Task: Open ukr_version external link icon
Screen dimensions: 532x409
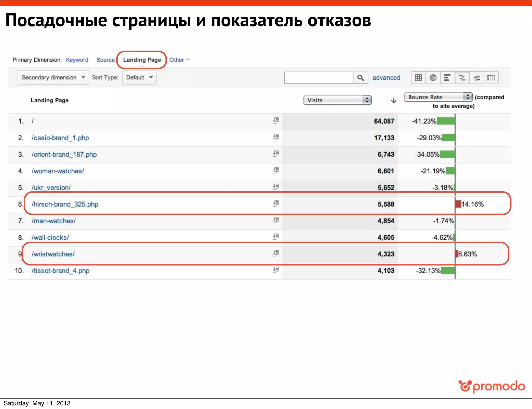Action: tap(276, 187)
